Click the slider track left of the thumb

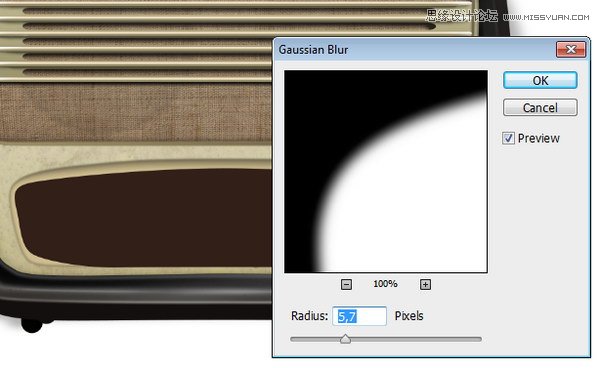click(x=315, y=339)
